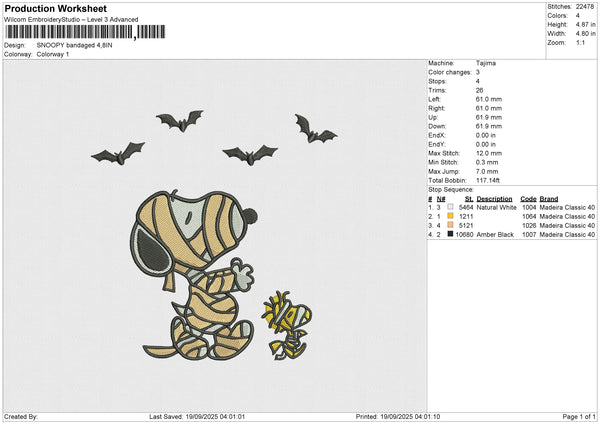Click the barcode under the worksheet title
The image size is (600, 424).
pyautogui.click(x=85, y=32)
